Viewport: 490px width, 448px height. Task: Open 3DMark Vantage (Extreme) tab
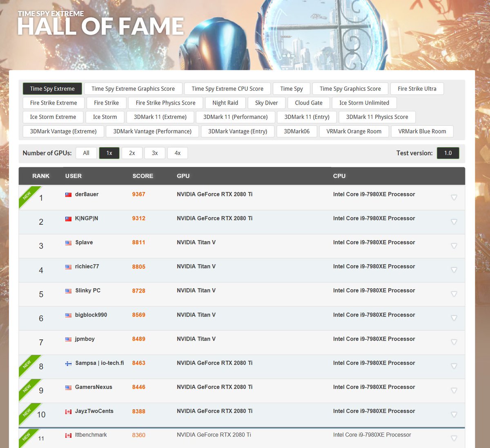coord(63,131)
